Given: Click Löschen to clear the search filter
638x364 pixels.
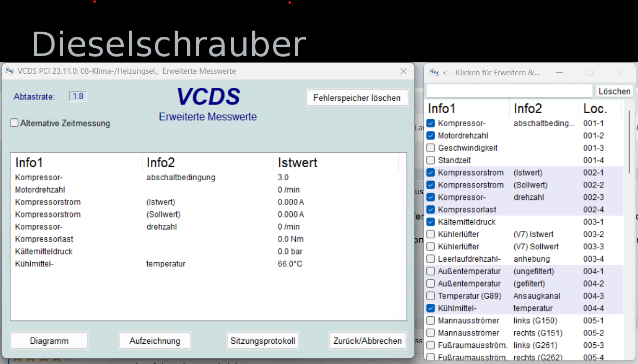Looking at the screenshot, I should click(615, 91).
